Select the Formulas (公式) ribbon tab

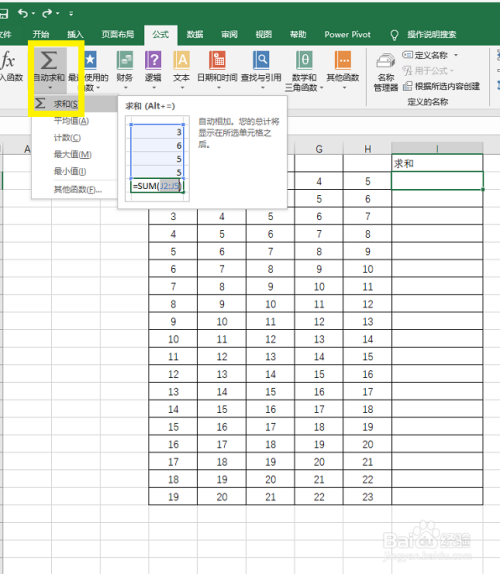[x=161, y=35]
